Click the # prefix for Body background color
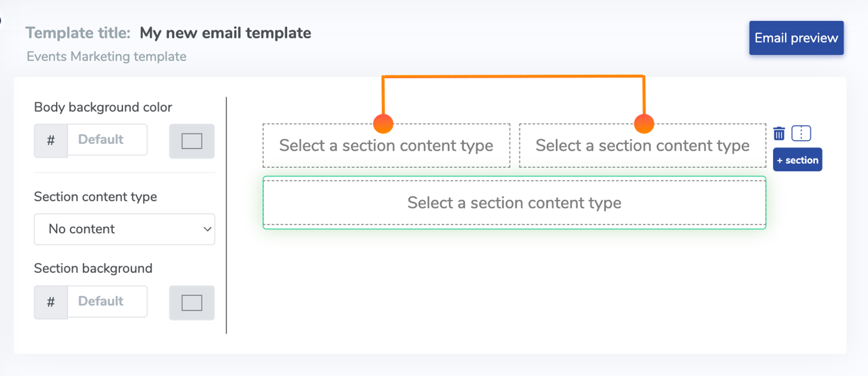The height and width of the screenshot is (376, 868). pos(51,140)
